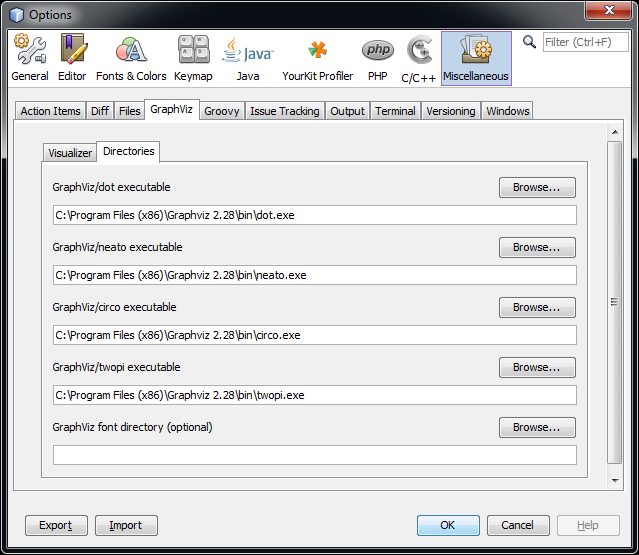Viewport: 639px width, 555px height.
Task: Browse for the GraphViz font directory
Action: pos(537,427)
